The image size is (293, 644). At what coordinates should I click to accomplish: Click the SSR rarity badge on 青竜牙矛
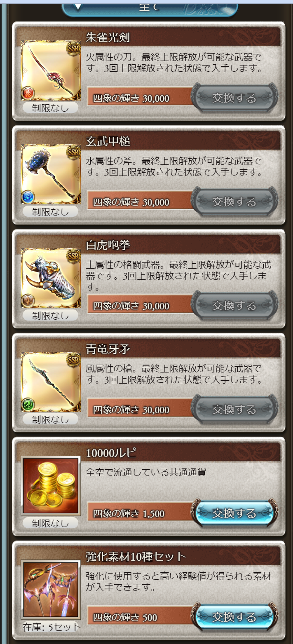coord(73,358)
